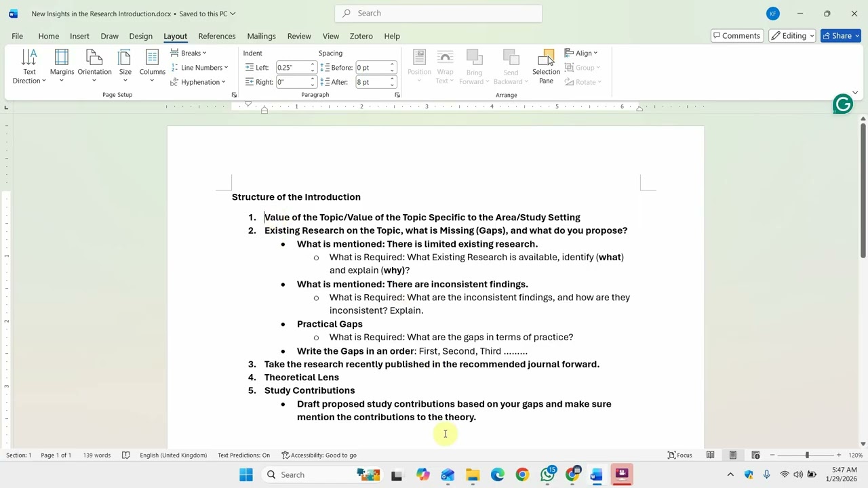The image size is (868, 488).
Task: Decrease the Spacing Before value
Action: click(x=392, y=70)
